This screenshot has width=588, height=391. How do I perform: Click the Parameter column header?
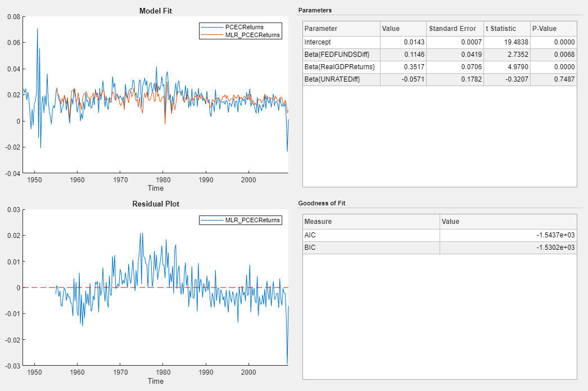click(341, 29)
